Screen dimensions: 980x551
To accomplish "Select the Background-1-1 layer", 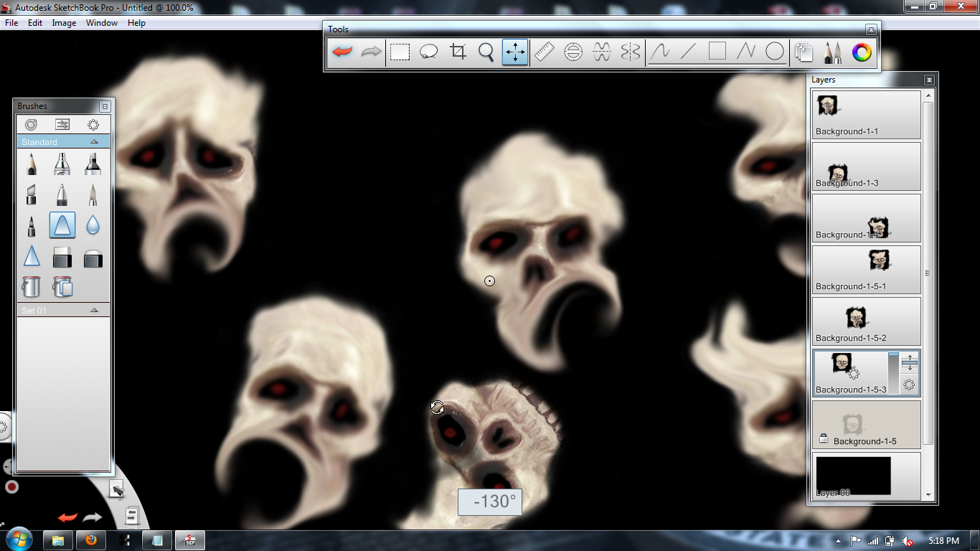I will (x=867, y=114).
